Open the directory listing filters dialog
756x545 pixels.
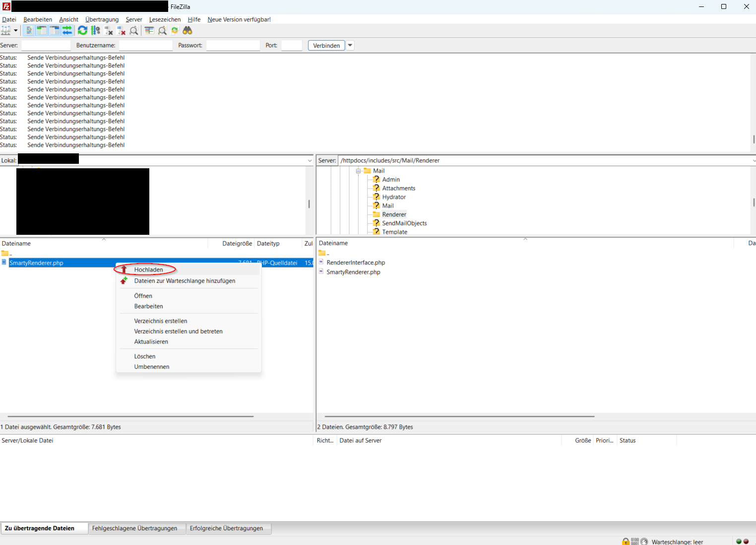(x=149, y=31)
